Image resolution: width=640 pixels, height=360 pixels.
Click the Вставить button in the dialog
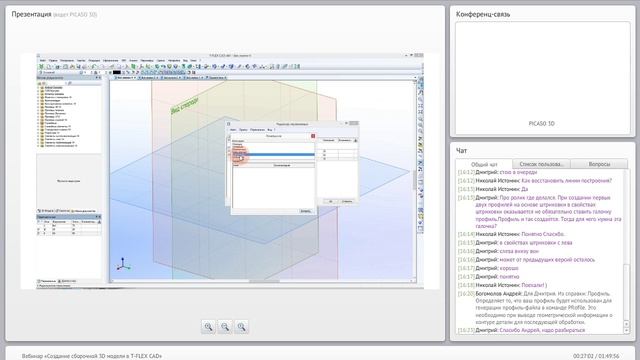point(305,211)
